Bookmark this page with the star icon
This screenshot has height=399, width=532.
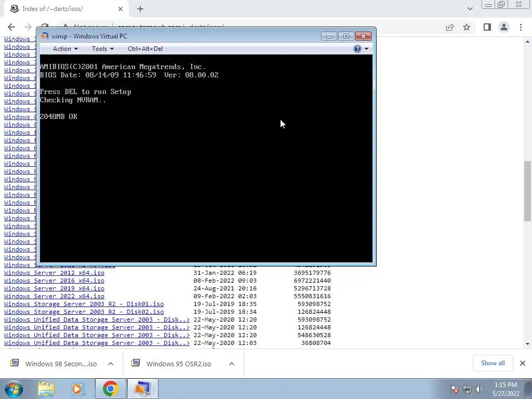pos(467,27)
